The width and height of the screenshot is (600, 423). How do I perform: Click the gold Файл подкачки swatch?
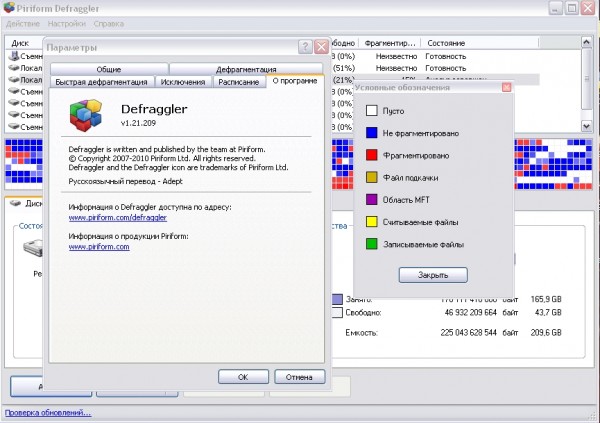[372, 177]
